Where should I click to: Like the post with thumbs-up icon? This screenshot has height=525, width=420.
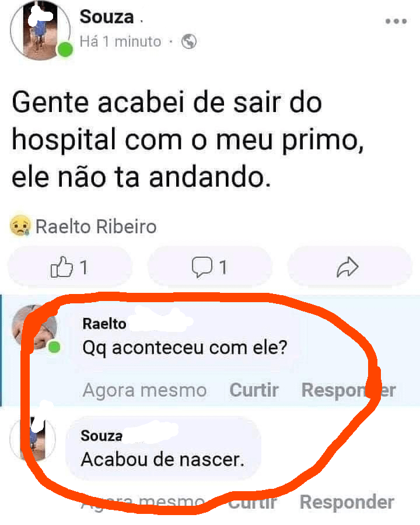pos(69,267)
